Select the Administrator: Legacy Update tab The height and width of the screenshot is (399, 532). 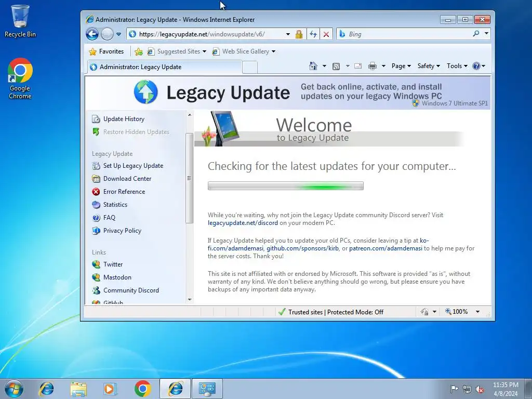click(165, 67)
